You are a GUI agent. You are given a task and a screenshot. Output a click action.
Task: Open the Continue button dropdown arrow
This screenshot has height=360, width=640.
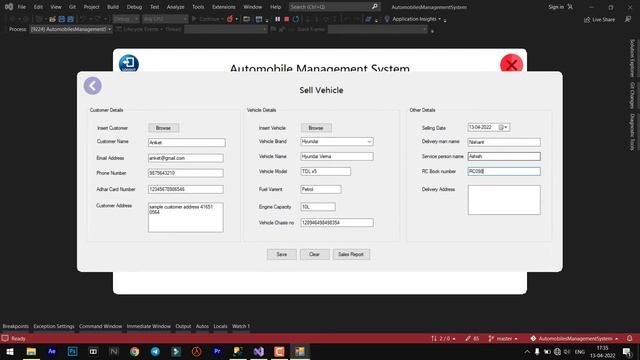point(222,19)
